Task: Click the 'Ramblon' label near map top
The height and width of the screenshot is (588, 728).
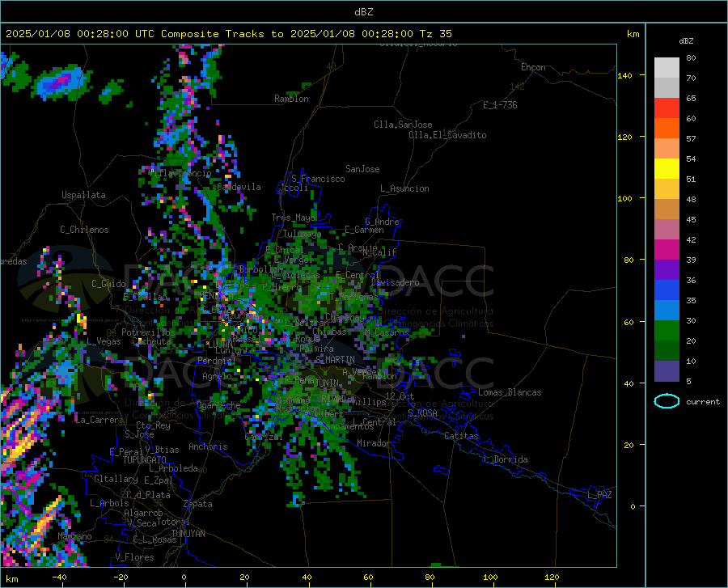Action: click(291, 99)
